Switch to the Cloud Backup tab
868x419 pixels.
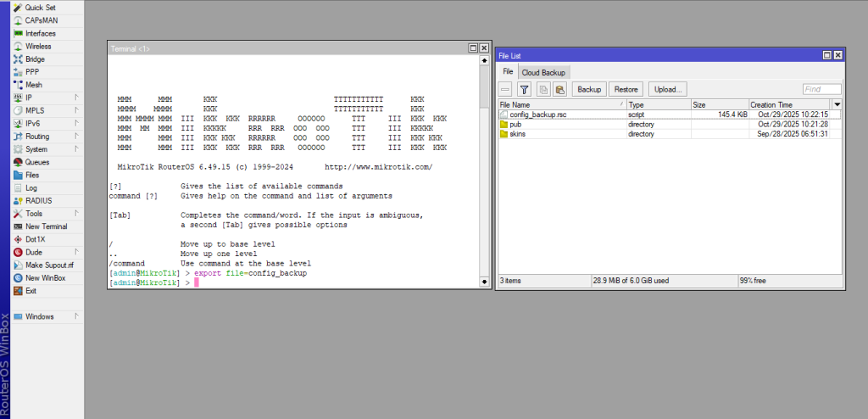pos(544,73)
